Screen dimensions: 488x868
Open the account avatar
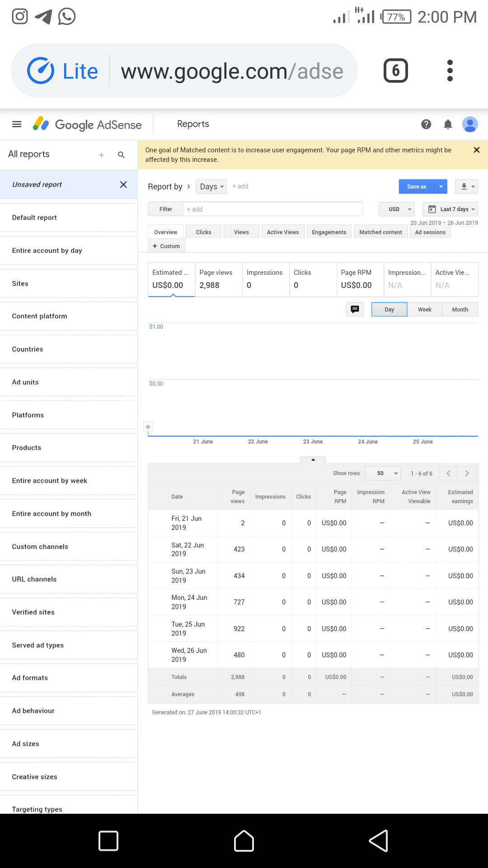tap(470, 124)
